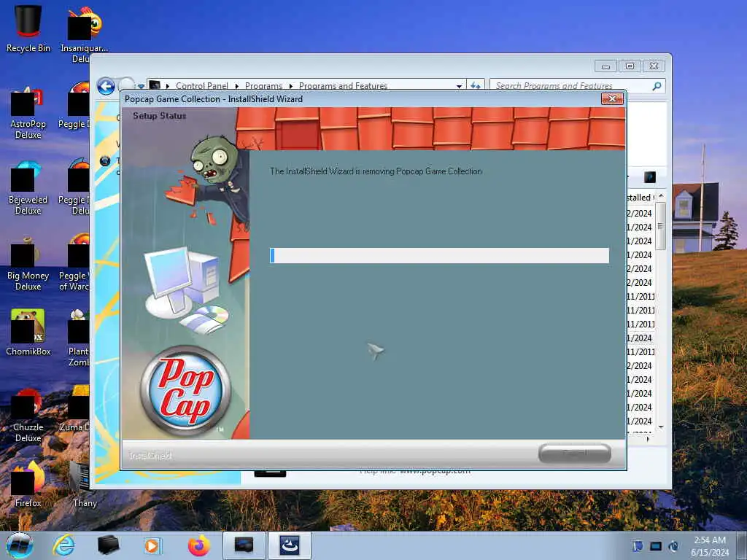The height and width of the screenshot is (560, 747).
Task: Click the scrollbar up arrow in programs list
Action: (x=660, y=196)
